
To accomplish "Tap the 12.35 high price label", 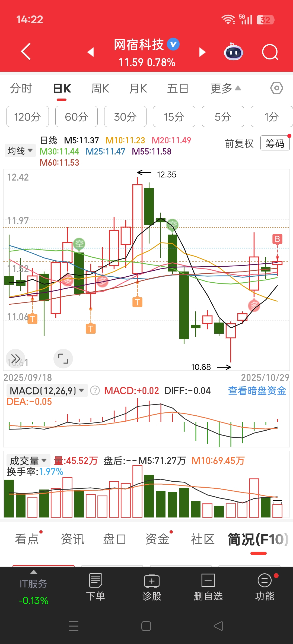I will (167, 175).
